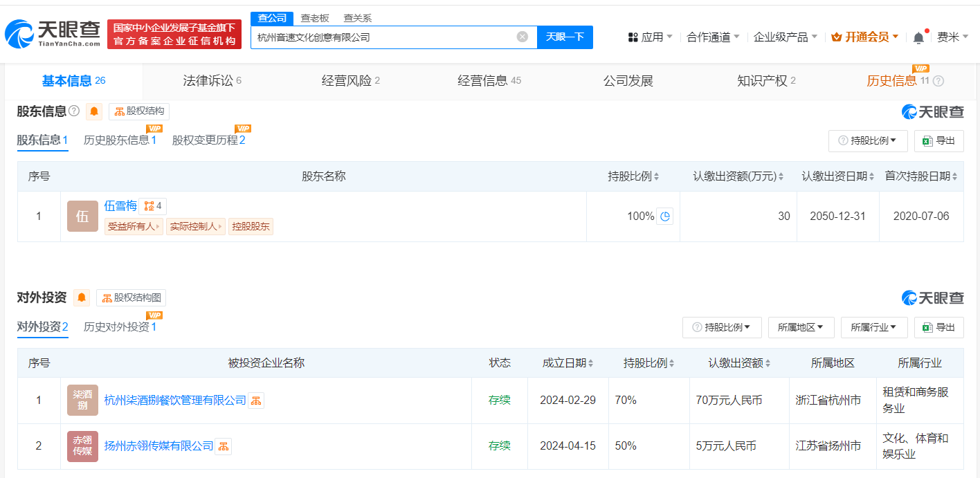Expand the 受益所有人 tag
Screen dimensions: 980x478
(134, 226)
